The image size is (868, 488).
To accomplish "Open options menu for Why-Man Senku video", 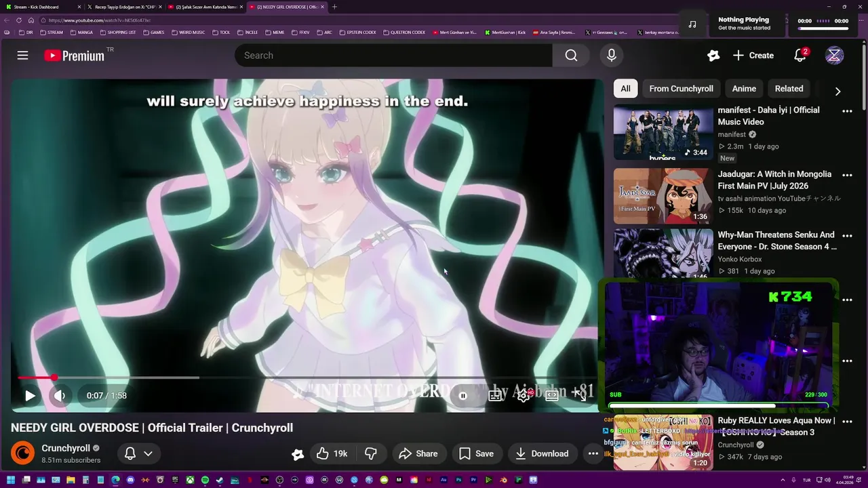I will [847, 236].
